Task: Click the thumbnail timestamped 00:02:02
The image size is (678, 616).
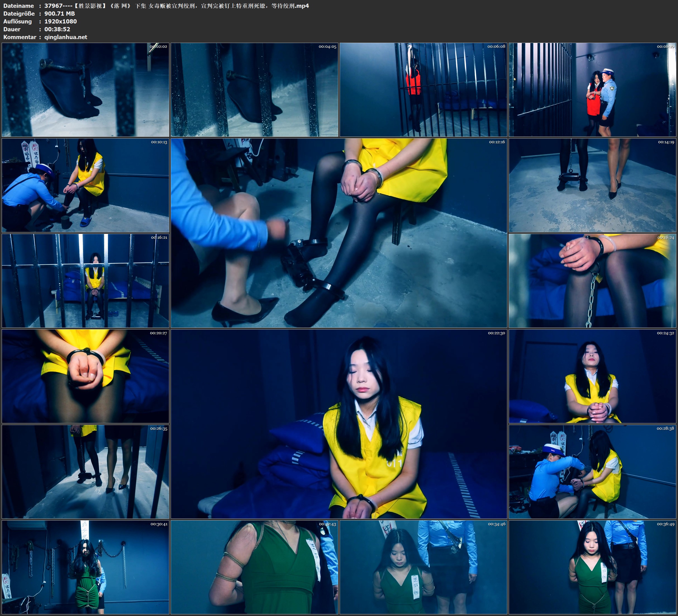Action: pyautogui.click(x=85, y=89)
